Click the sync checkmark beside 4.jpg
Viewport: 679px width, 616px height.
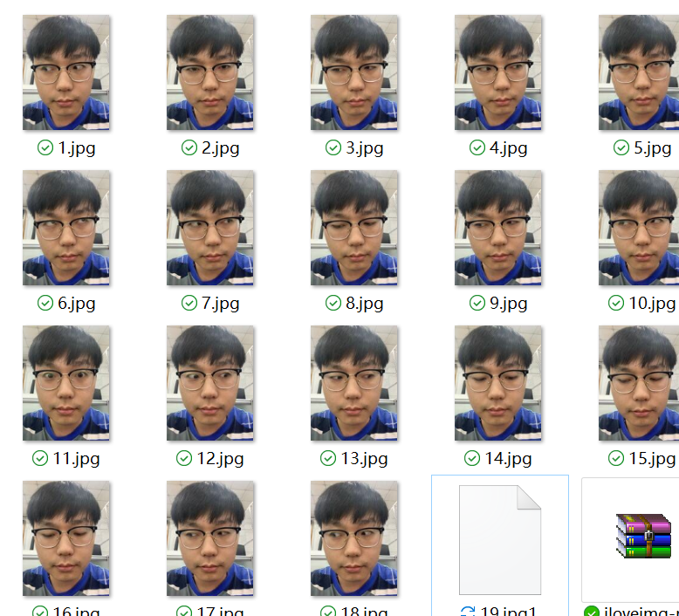[x=477, y=147]
